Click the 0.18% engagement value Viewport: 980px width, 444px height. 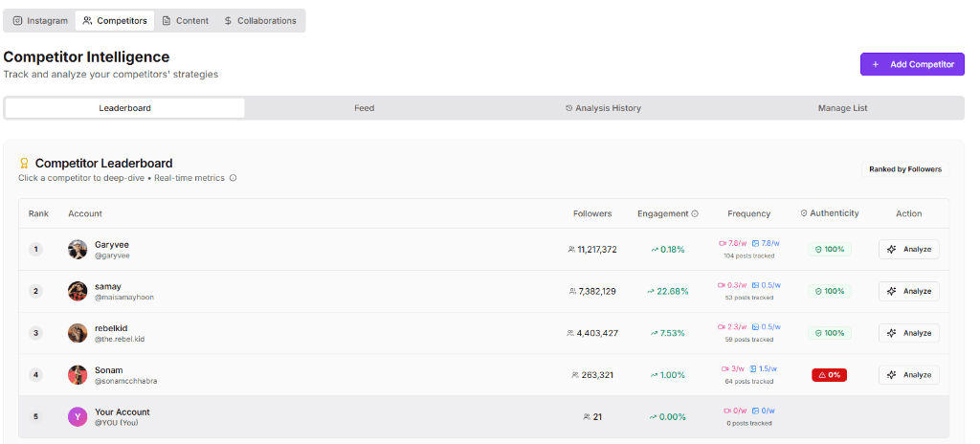coord(673,250)
